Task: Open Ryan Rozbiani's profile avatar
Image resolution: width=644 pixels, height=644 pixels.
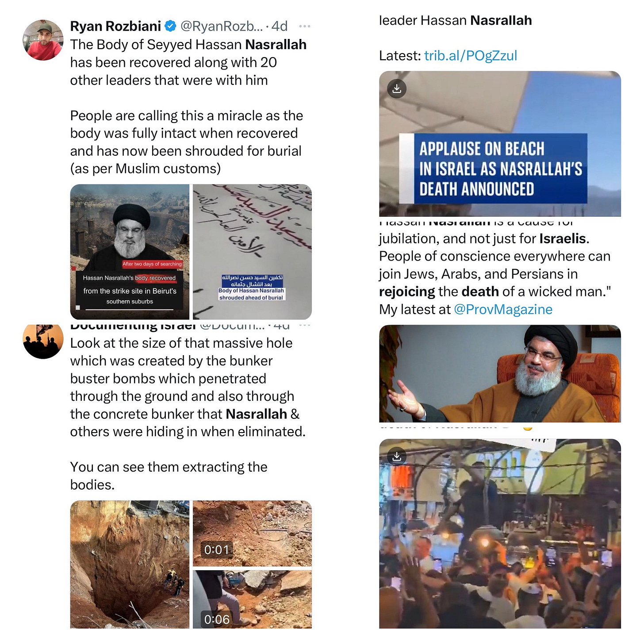Action: coord(43,40)
